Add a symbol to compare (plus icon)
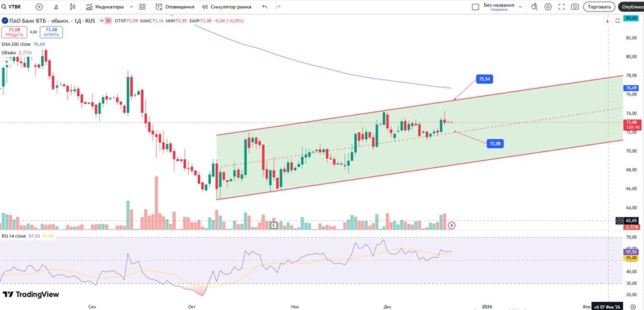Screen dimensions: 644x310 [39, 6]
